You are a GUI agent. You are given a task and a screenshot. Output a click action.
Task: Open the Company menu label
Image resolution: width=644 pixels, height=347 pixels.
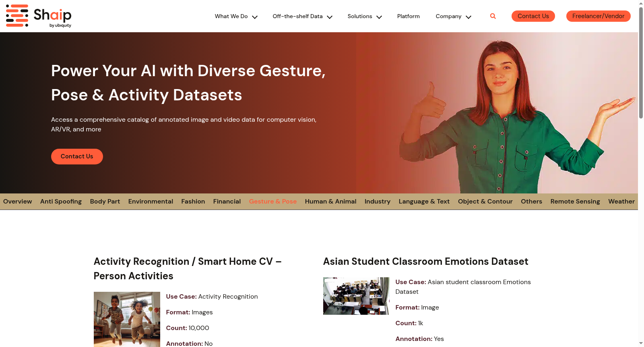[448, 16]
